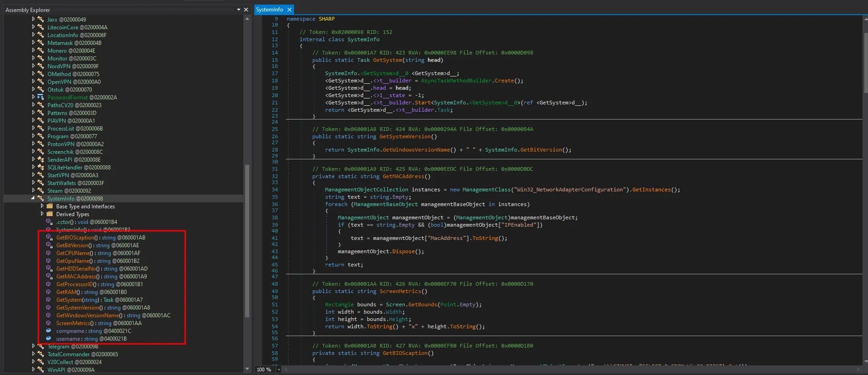This screenshot has width=868, height=375.
Task: Click the method icon next to GetCPUName
Action: pos(48,253)
